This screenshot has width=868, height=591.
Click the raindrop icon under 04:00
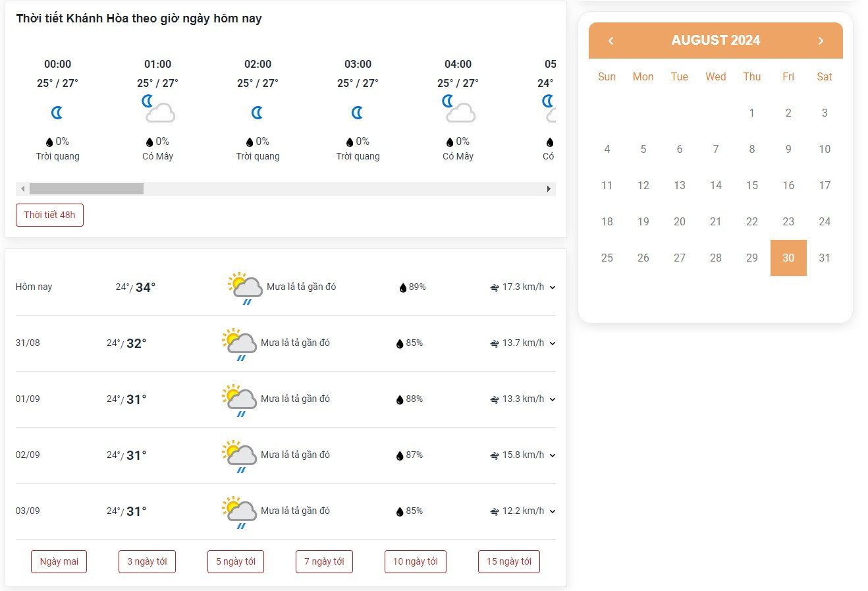(450, 142)
